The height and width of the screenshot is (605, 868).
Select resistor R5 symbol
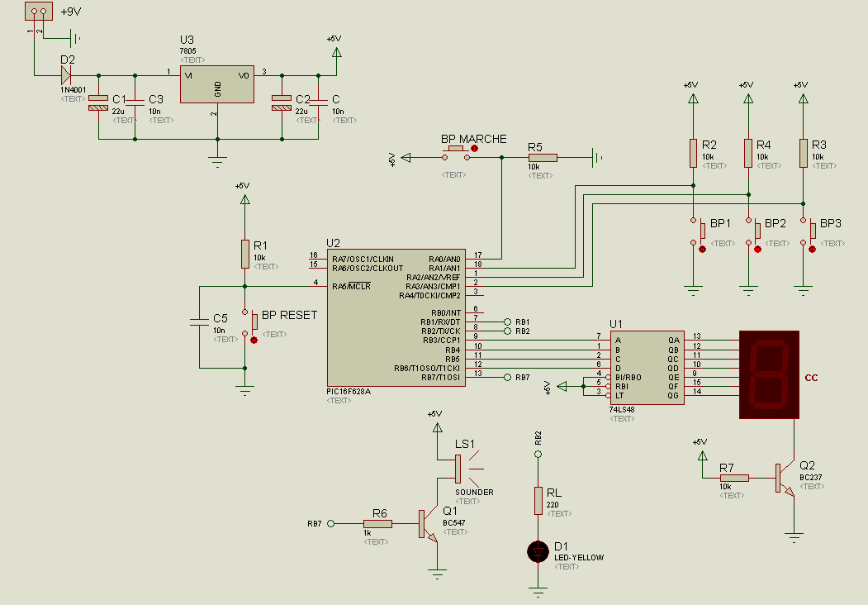[543, 158]
